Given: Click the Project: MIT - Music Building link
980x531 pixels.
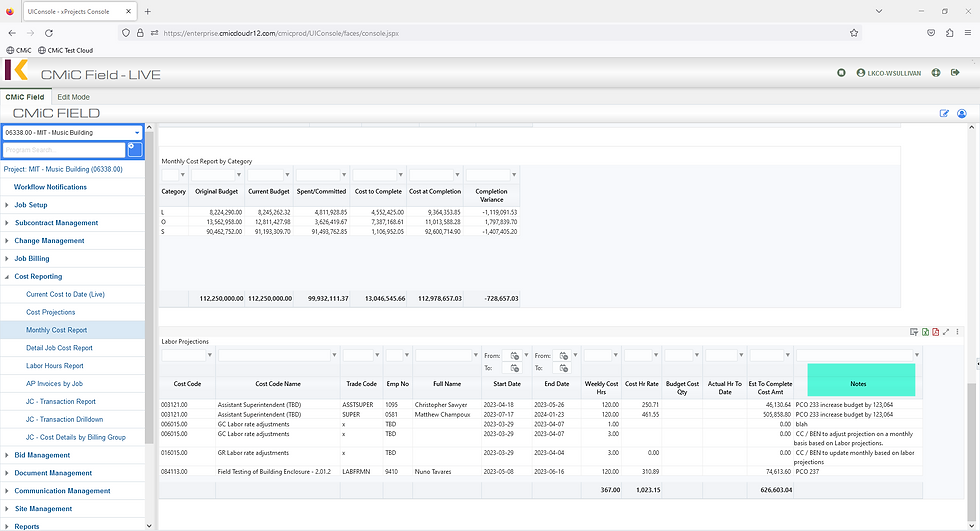Looking at the screenshot, I should (x=63, y=169).
